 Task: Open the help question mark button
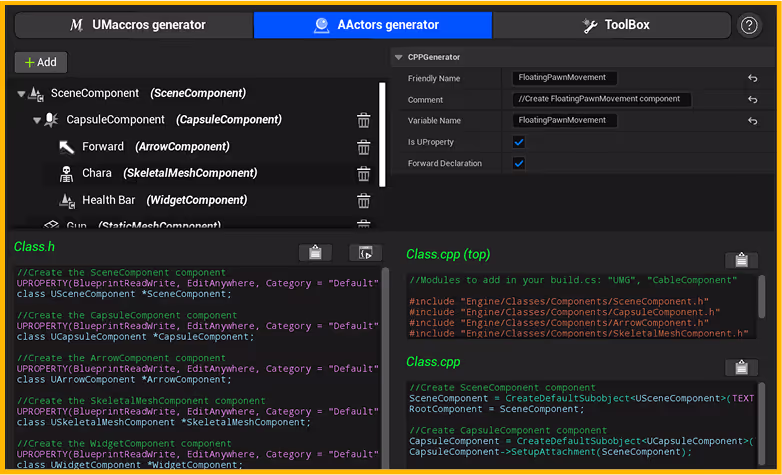[749, 25]
